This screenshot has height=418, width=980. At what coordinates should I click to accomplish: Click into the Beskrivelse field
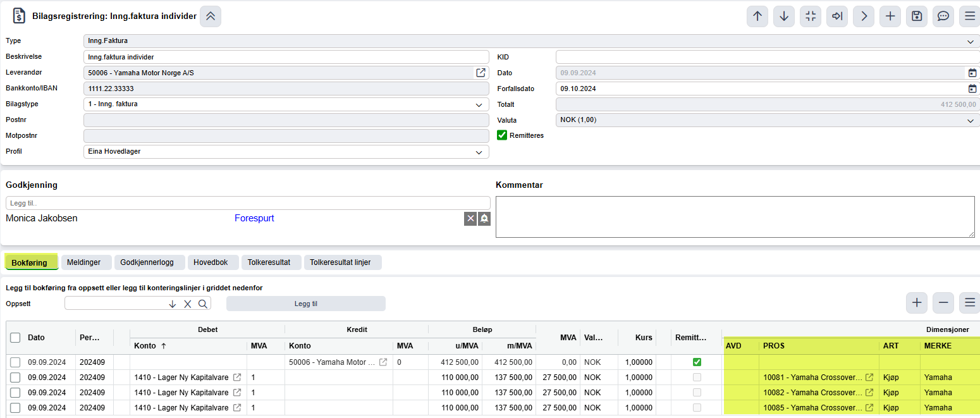286,57
